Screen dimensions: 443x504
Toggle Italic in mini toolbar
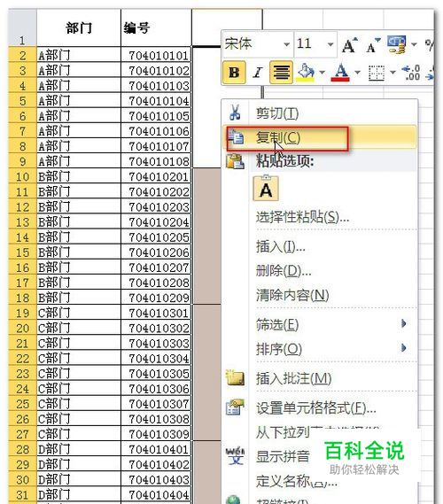pos(258,73)
